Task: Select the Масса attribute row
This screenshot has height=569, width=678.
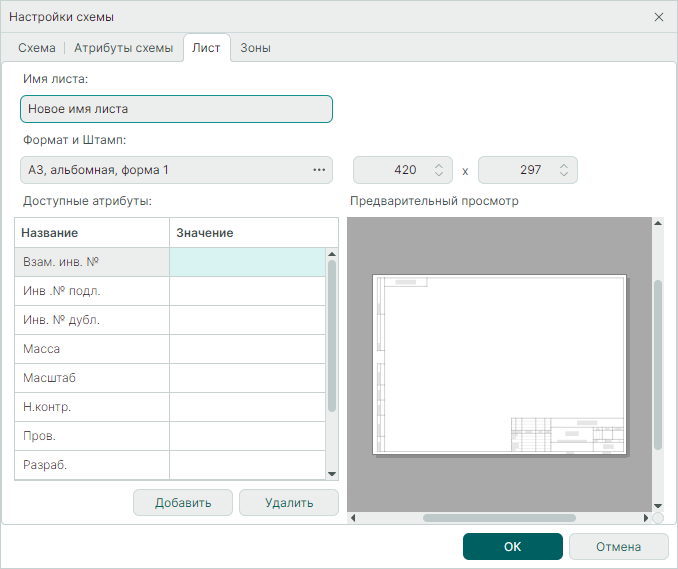Action: [x=91, y=349]
